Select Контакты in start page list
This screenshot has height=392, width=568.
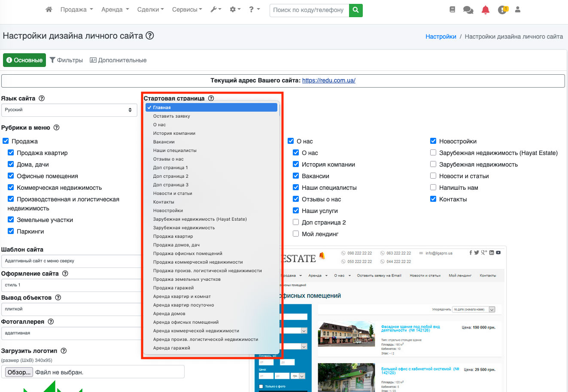click(164, 202)
